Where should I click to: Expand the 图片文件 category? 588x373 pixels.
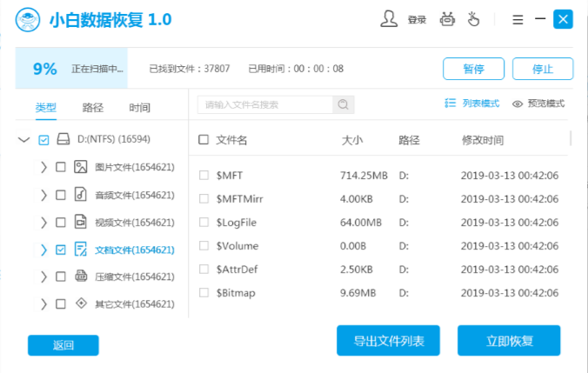click(43, 168)
